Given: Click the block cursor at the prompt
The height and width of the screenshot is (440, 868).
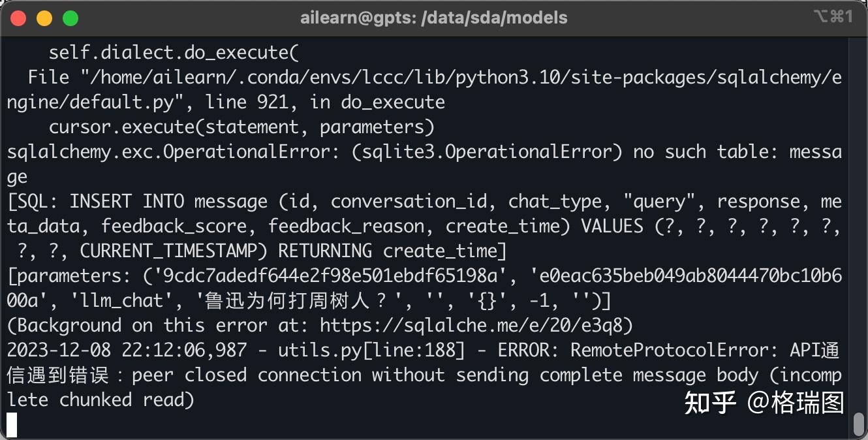Looking at the screenshot, I should [12, 424].
